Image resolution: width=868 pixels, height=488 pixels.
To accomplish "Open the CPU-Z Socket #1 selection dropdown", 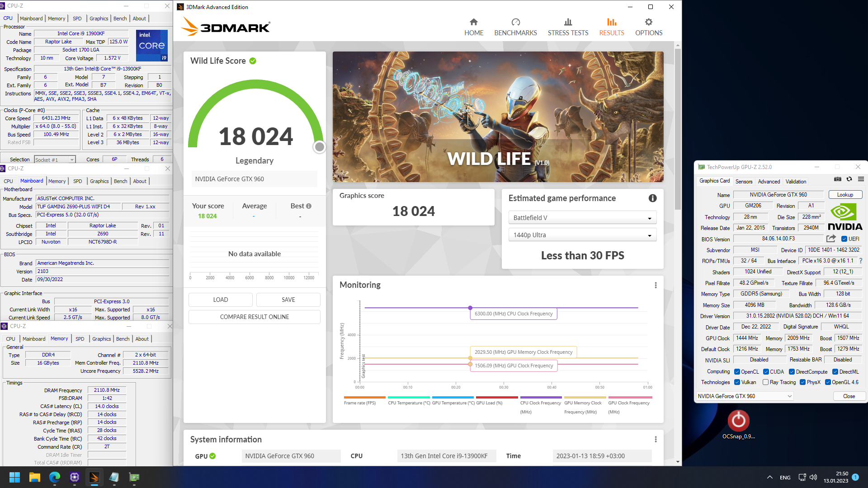I will click(x=55, y=160).
